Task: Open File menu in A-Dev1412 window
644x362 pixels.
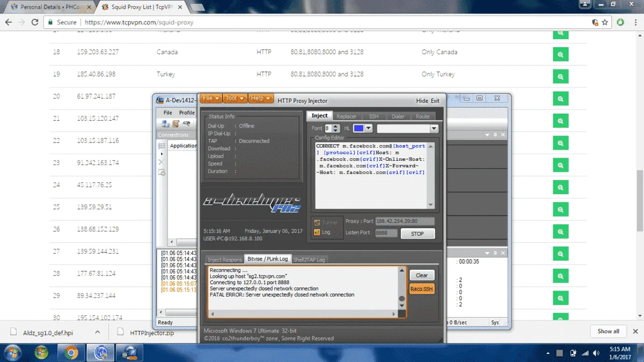Action: pos(168,113)
